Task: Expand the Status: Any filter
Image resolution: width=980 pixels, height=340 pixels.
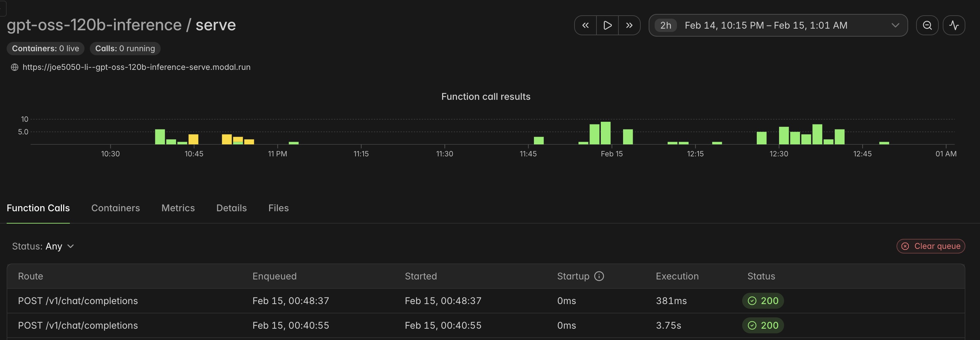Action: 43,247
